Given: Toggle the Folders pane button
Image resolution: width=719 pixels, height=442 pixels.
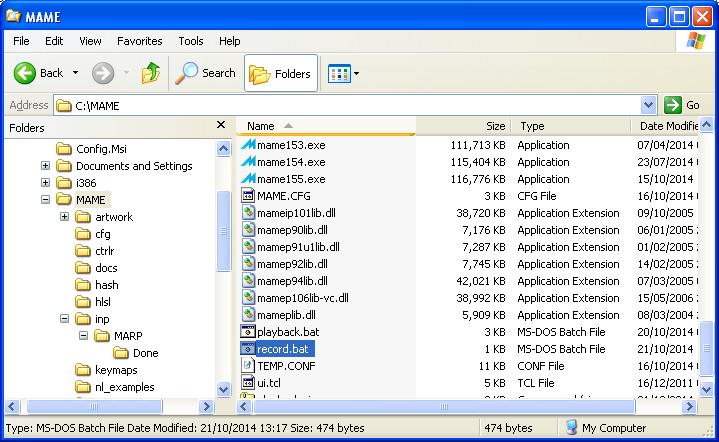Looking at the screenshot, I should click(280, 73).
